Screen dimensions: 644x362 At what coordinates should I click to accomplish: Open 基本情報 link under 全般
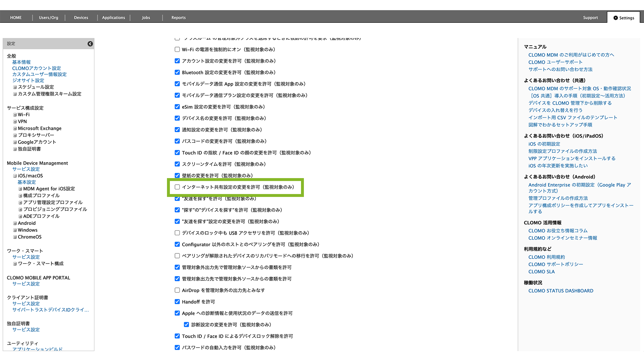[x=21, y=62]
